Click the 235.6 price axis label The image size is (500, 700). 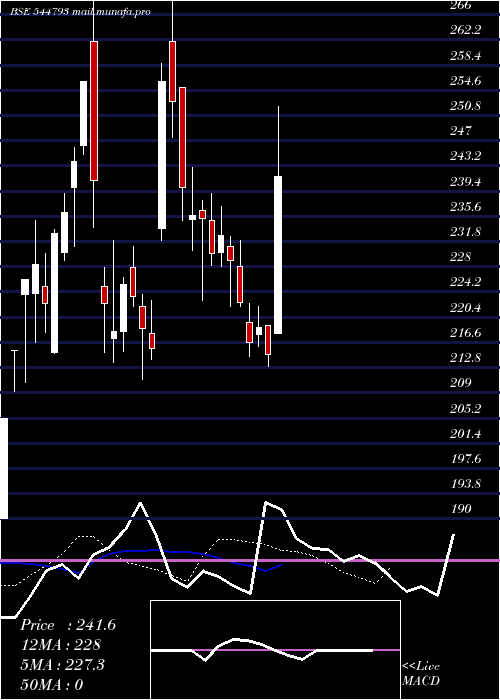[x=466, y=207]
